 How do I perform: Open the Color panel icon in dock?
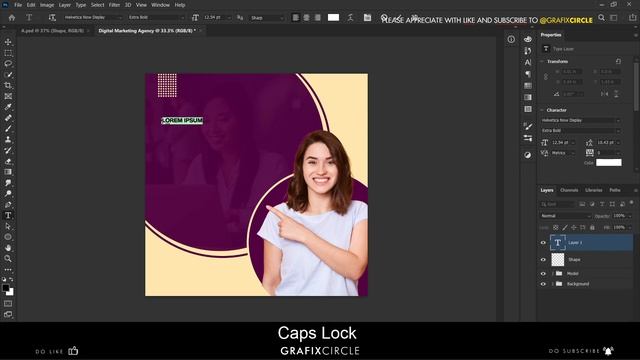pos(528,39)
